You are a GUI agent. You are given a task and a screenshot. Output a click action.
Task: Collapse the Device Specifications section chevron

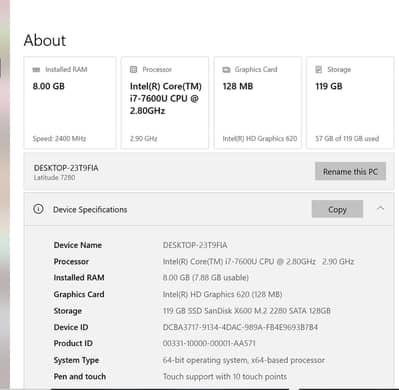380,209
